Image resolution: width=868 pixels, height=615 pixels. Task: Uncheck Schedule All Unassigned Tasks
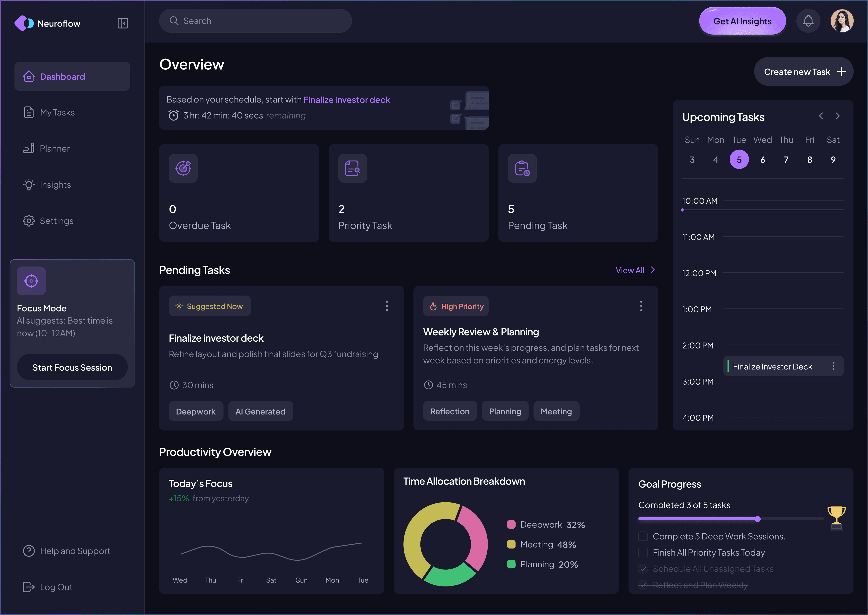click(x=643, y=569)
